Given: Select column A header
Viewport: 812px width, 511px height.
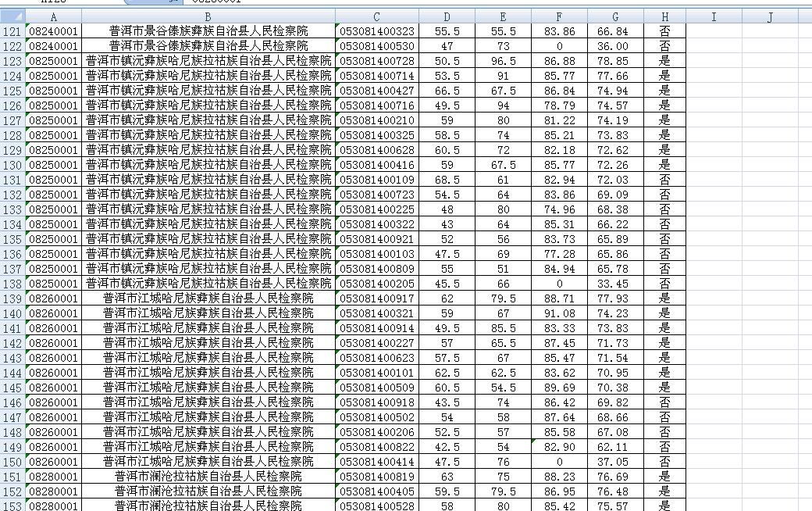Looking at the screenshot, I should pos(53,17).
